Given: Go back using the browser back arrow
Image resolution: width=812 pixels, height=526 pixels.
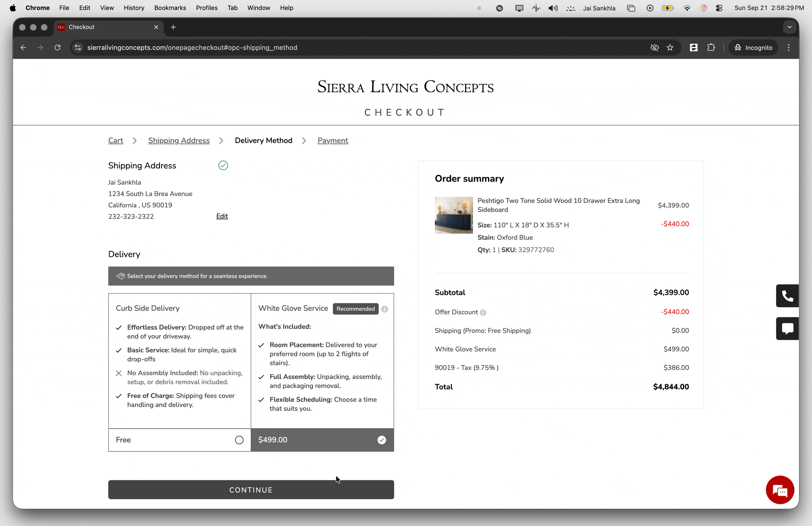Looking at the screenshot, I should (23, 47).
